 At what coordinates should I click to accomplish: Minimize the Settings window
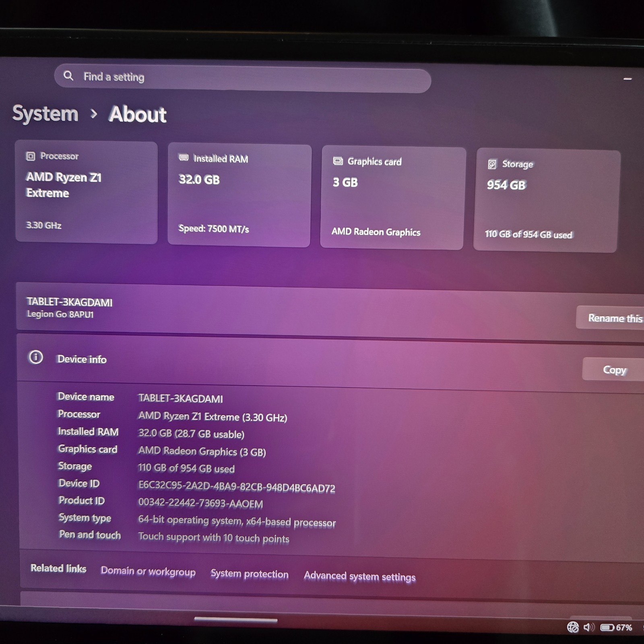click(x=627, y=78)
